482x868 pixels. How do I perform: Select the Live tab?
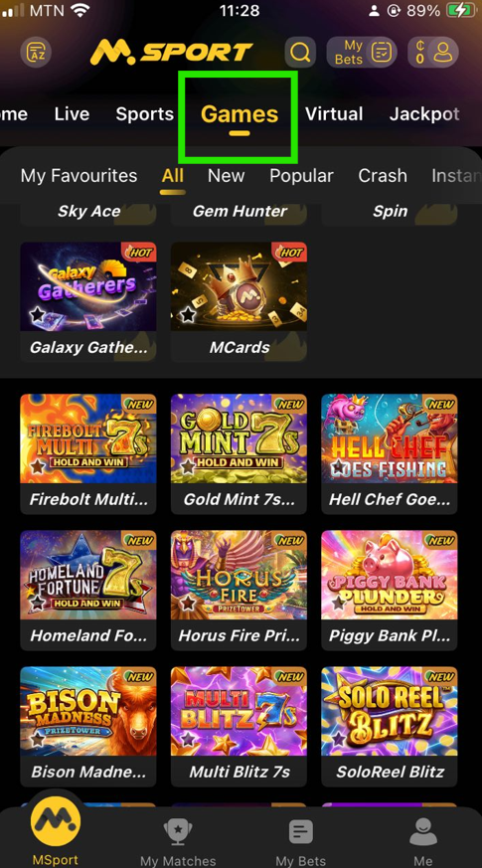pyautogui.click(x=72, y=114)
